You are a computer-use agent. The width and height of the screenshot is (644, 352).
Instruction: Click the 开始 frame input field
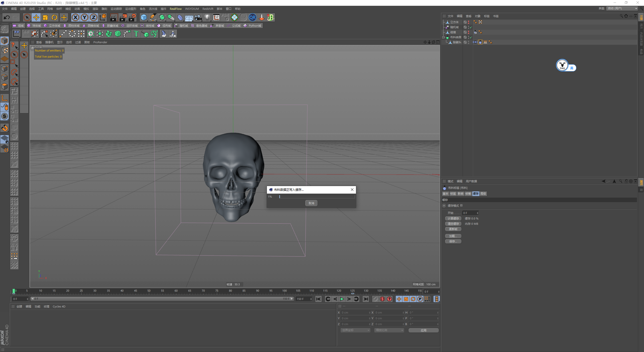(x=469, y=213)
